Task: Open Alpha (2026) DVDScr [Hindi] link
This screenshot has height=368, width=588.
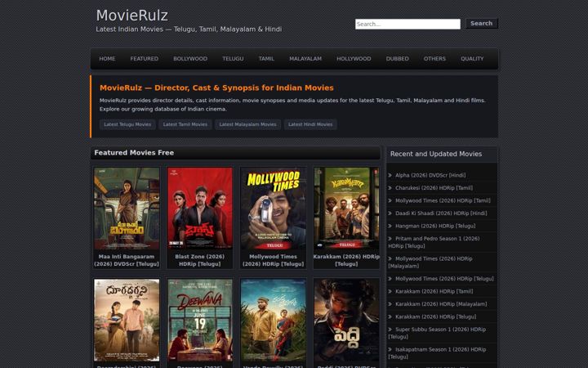Action: click(x=430, y=175)
